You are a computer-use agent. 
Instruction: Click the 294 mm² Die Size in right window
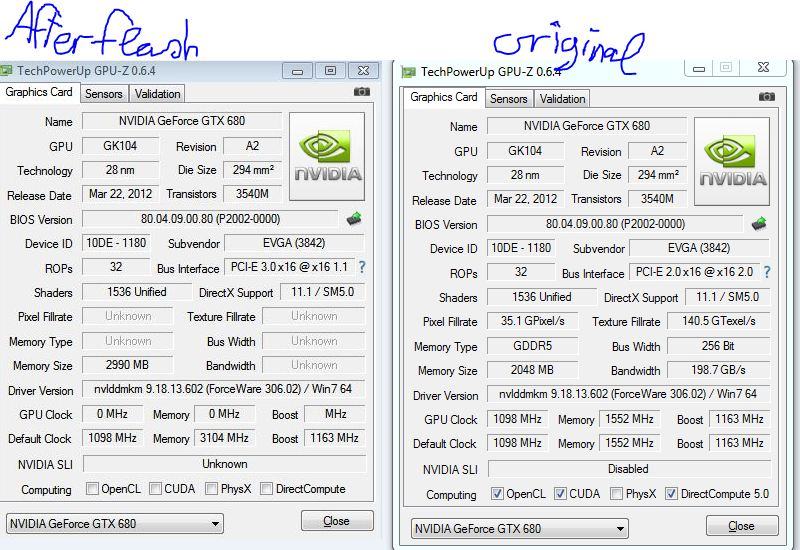click(x=658, y=175)
